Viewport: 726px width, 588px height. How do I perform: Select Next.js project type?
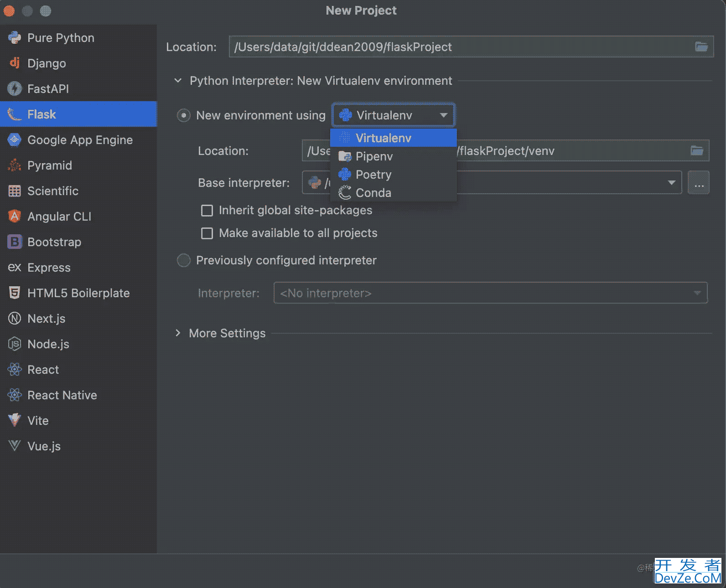[x=78, y=318]
